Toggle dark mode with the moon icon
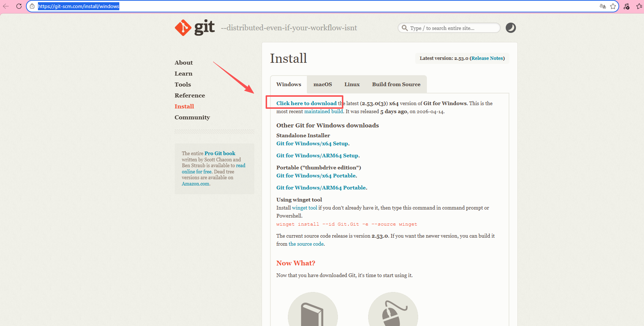Screen dimensions: 644x326 click(510, 28)
